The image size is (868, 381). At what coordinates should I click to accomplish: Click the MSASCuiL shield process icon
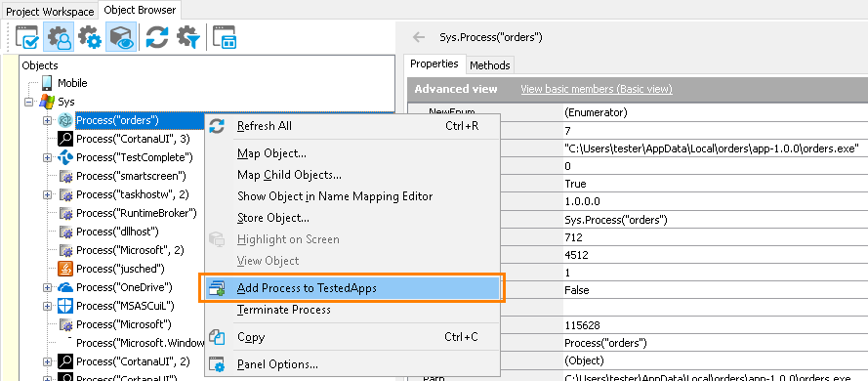pos(65,306)
